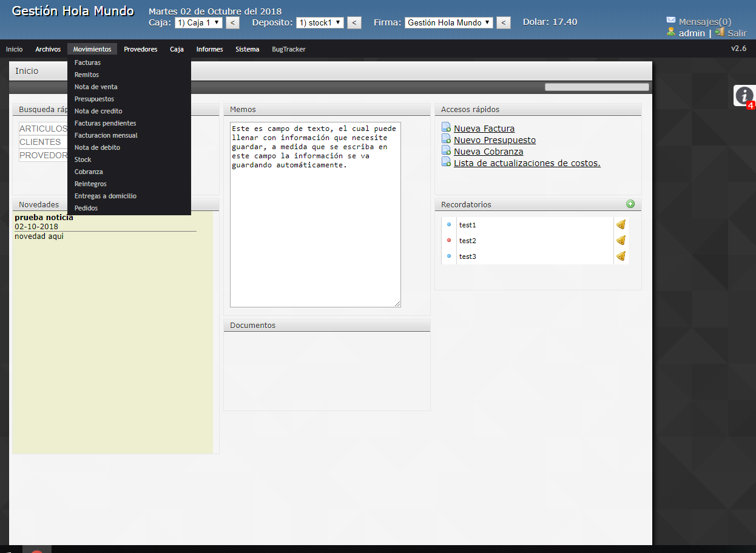Click the admin user icon
Screen dimensions: 756x553
coord(671,32)
